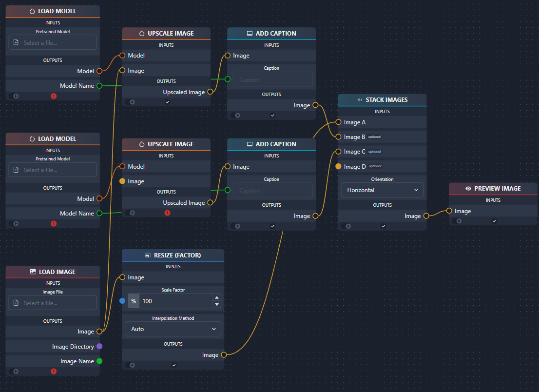539x392 pixels.
Task: Click the Resize (Factor) header icon
Action: pos(148,255)
